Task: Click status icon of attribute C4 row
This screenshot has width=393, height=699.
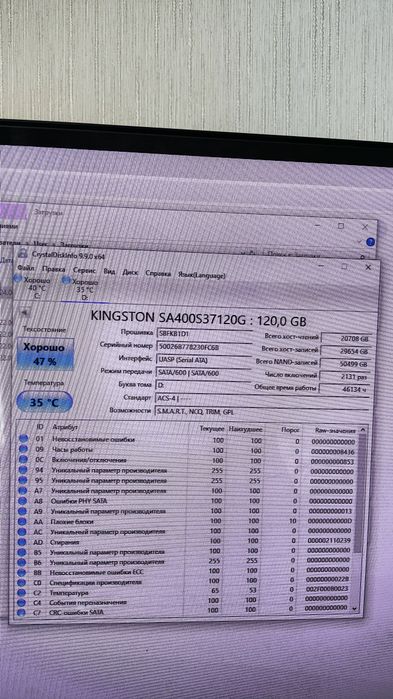Action: tap(20, 603)
